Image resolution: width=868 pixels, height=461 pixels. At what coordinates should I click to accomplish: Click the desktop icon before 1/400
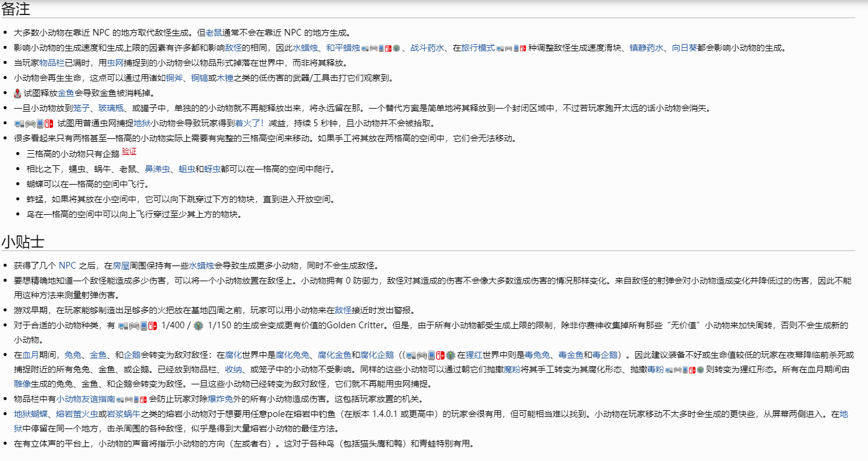(122, 326)
